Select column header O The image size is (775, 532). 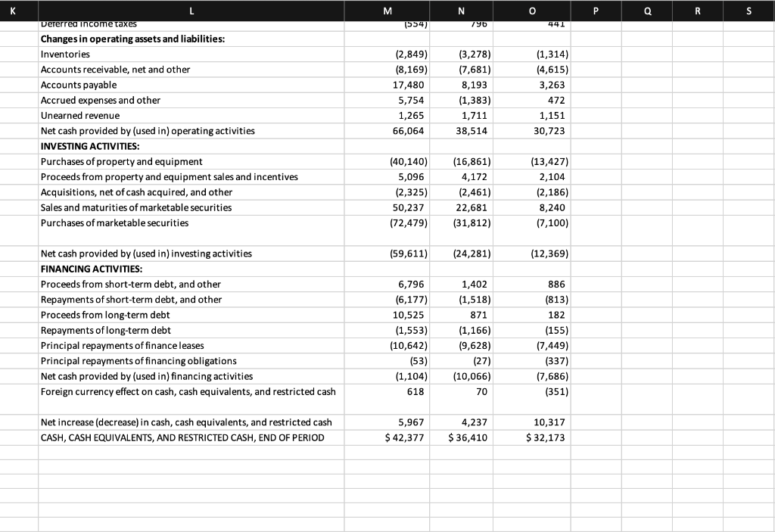click(x=531, y=11)
